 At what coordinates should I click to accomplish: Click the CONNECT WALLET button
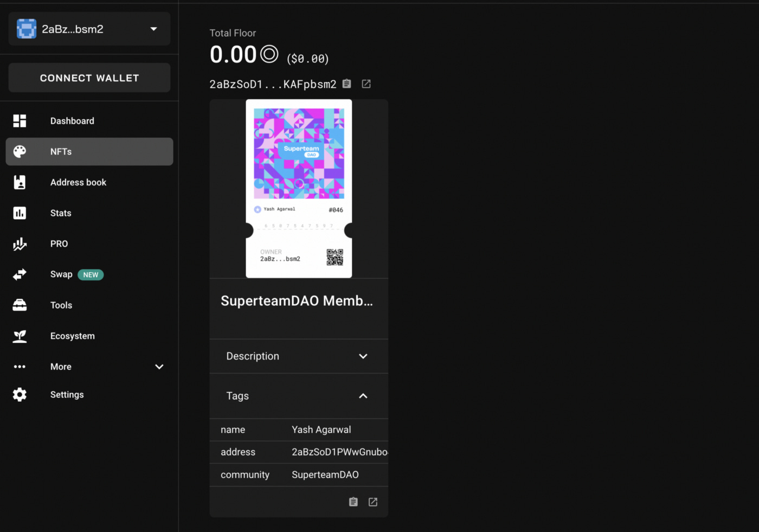pyautogui.click(x=89, y=78)
